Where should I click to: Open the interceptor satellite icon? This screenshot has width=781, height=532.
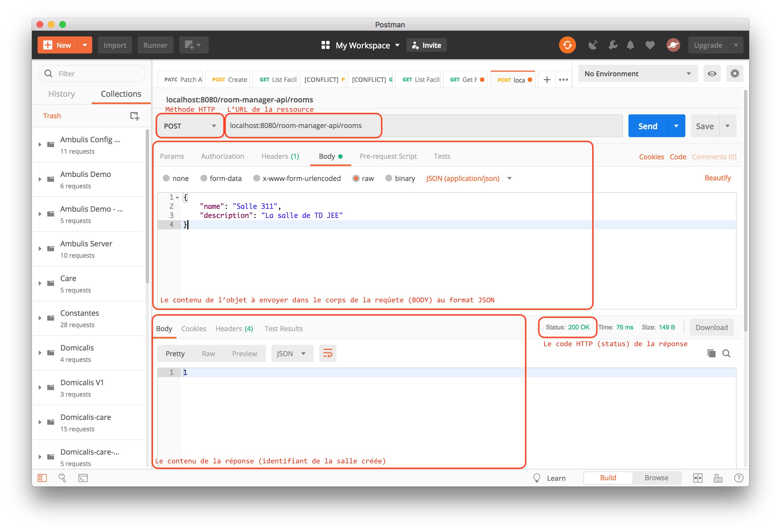pyautogui.click(x=593, y=45)
